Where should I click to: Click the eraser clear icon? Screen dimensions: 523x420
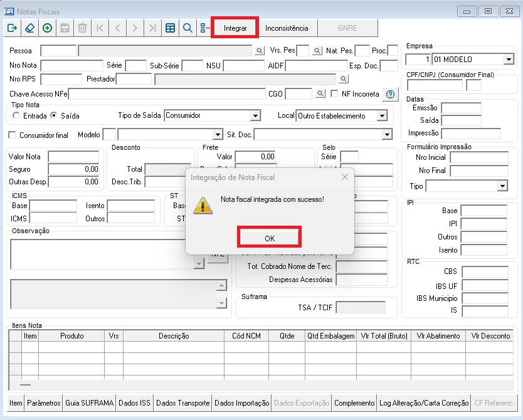pyautogui.click(x=29, y=28)
